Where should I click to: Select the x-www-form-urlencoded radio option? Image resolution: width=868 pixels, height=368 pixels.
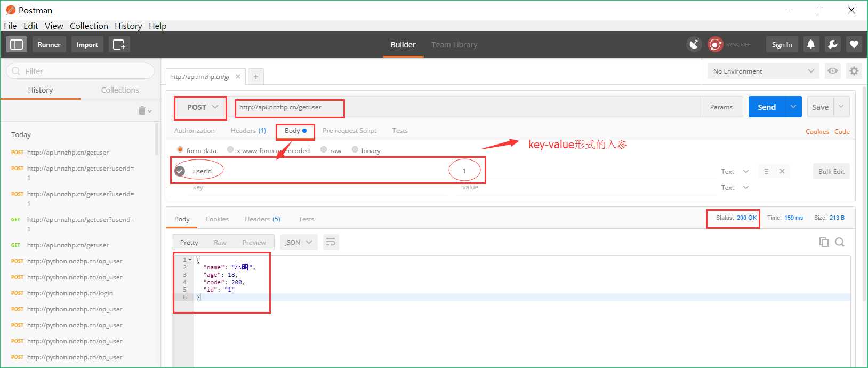[x=230, y=150]
